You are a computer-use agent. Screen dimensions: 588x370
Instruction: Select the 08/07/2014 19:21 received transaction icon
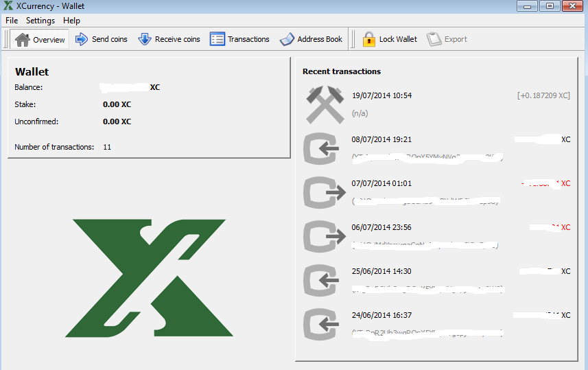321,148
